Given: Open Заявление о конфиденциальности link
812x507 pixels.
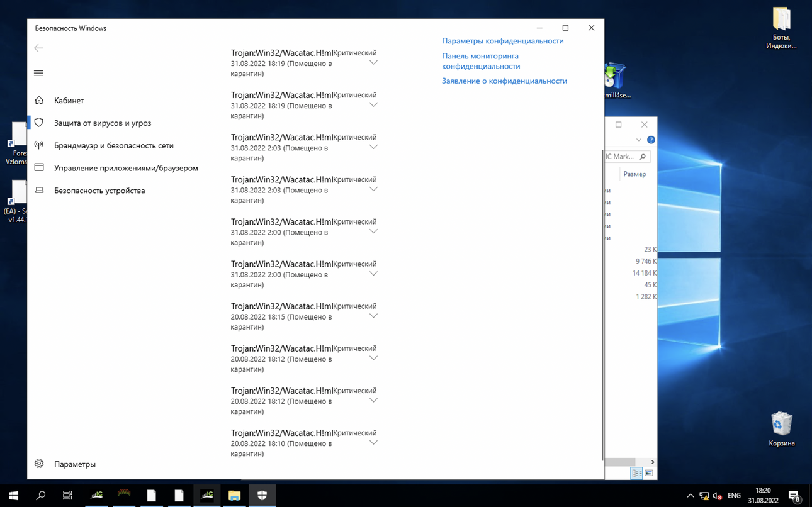Looking at the screenshot, I should coord(504,81).
